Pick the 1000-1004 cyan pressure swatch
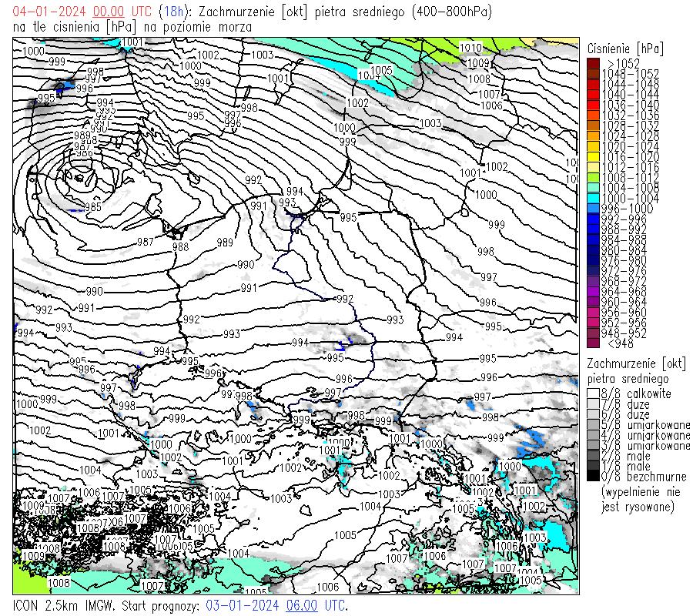Viewport: 693px width, 616px height. pyautogui.click(x=594, y=198)
